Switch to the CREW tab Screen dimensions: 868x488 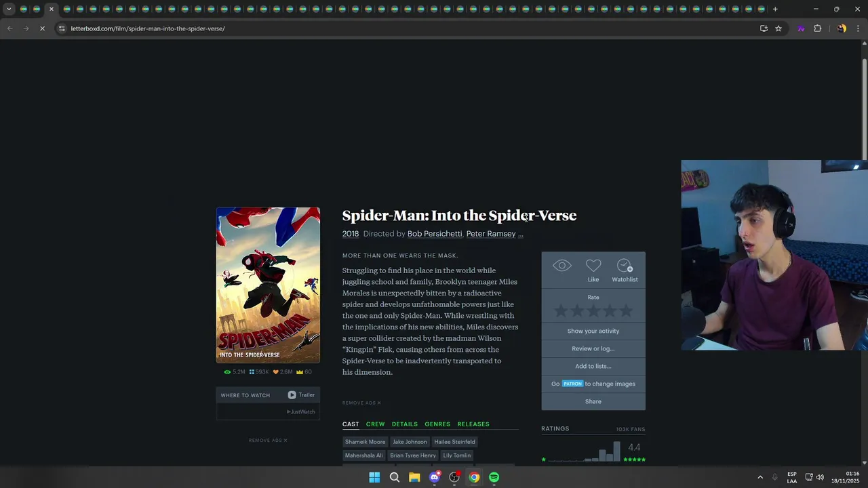[375, 424]
